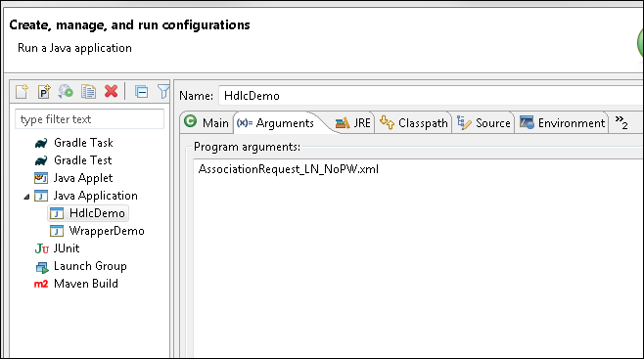
Task: Delete the selected launch configuration (red X)
Action: [x=111, y=91]
